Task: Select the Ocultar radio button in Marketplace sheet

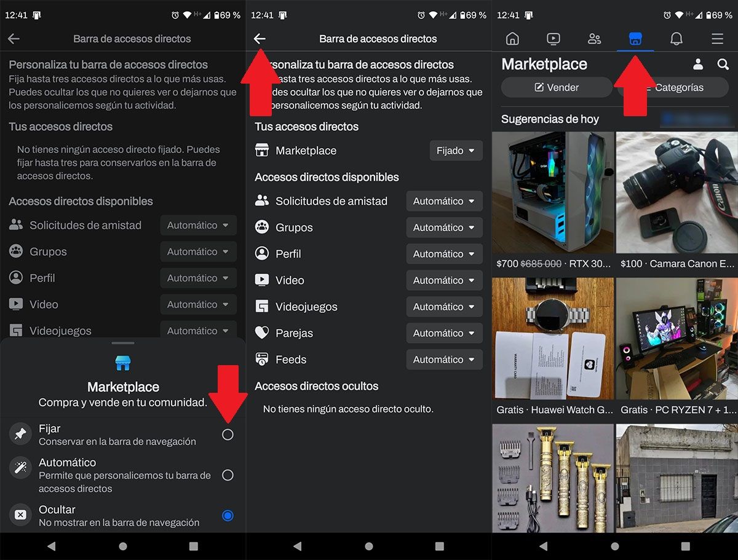Action: pos(228,516)
